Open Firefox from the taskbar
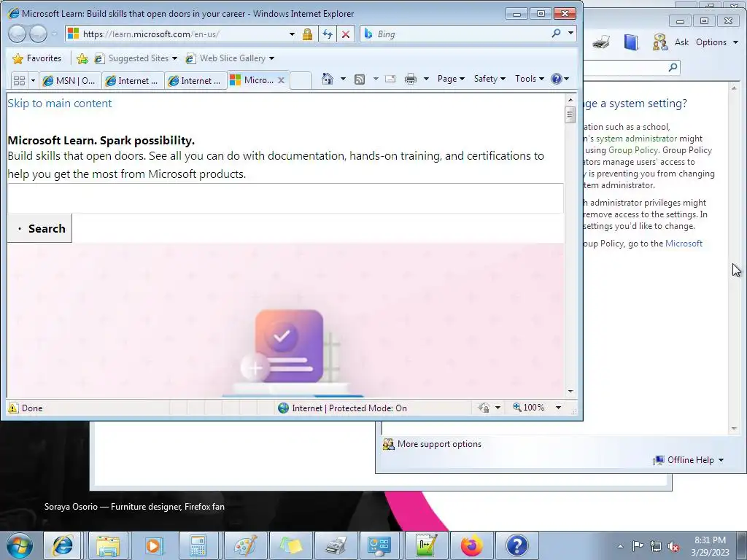747x560 pixels. pyautogui.click(x=471, y=545)
